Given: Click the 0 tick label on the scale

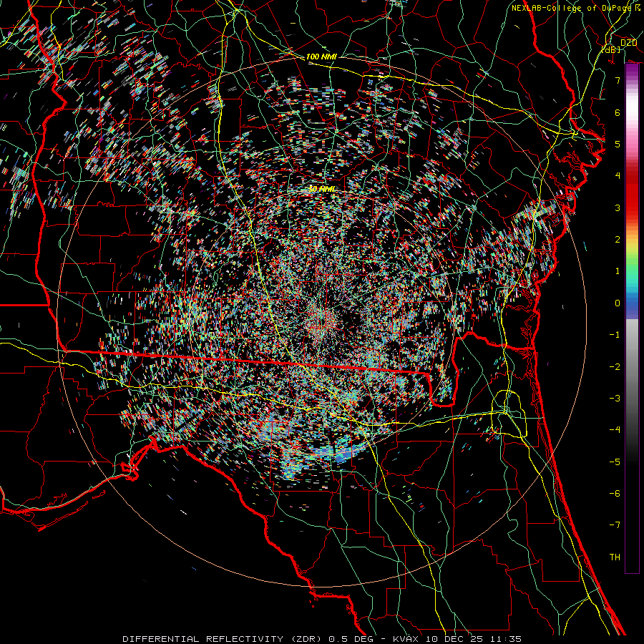Looking at the screenshot, I should tap(618, 303).
